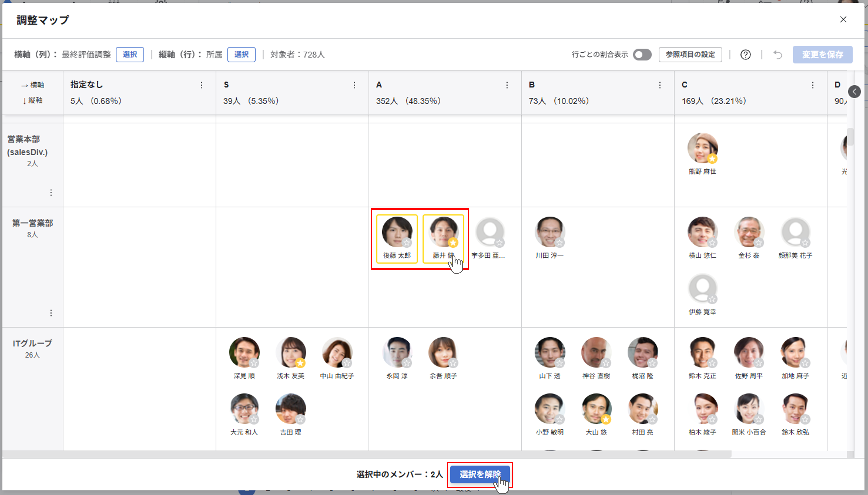This screenshot has width=868, height=495.
Task: Click the undo arrow icon
Action: pos(778,55)
